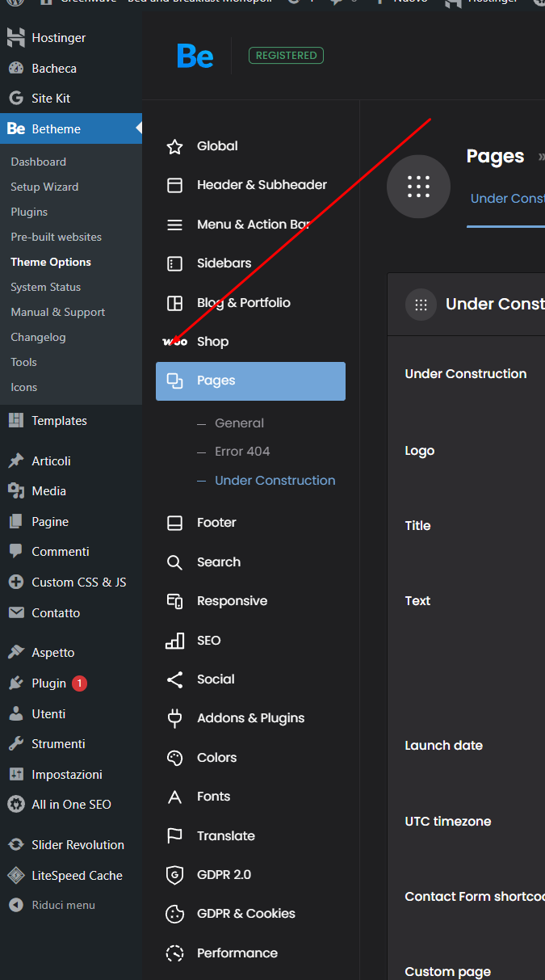Image resolution: width=545 pixels, height=980 pixels.
Task: Open the Blog & Portfolio section
Action: pyautogui.click(x=242, y=303)
